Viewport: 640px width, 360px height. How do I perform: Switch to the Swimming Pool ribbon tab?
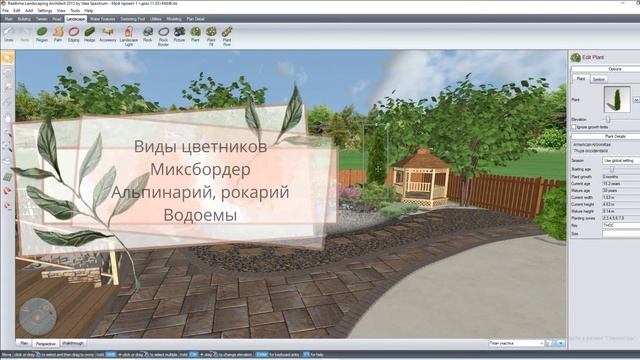click(x=133, y=19)
